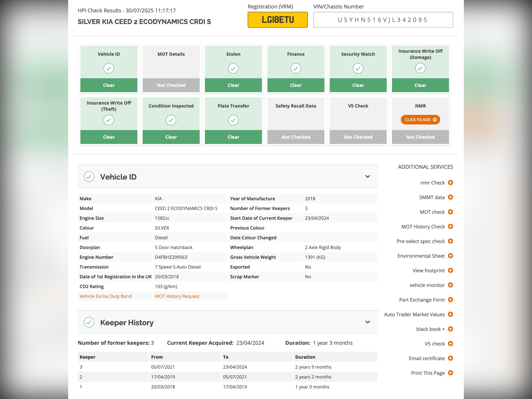Open 'Auto Trader Market Values' service link
532x399 pixels.
(x=414, y=314)
